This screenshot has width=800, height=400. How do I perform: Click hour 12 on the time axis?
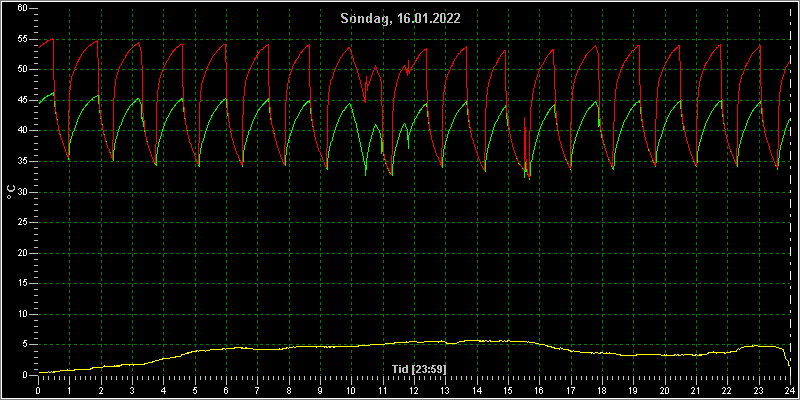coord(414,389)
